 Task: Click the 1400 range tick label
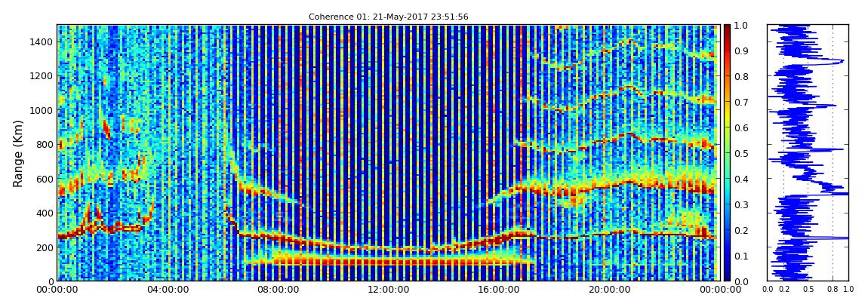(x=41, y=42)
